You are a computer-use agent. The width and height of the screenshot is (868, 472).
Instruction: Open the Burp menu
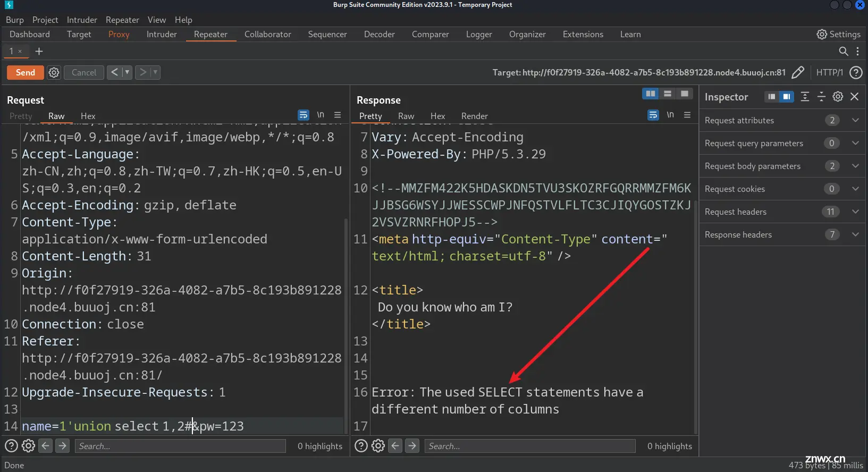click(x=15, y=20)
